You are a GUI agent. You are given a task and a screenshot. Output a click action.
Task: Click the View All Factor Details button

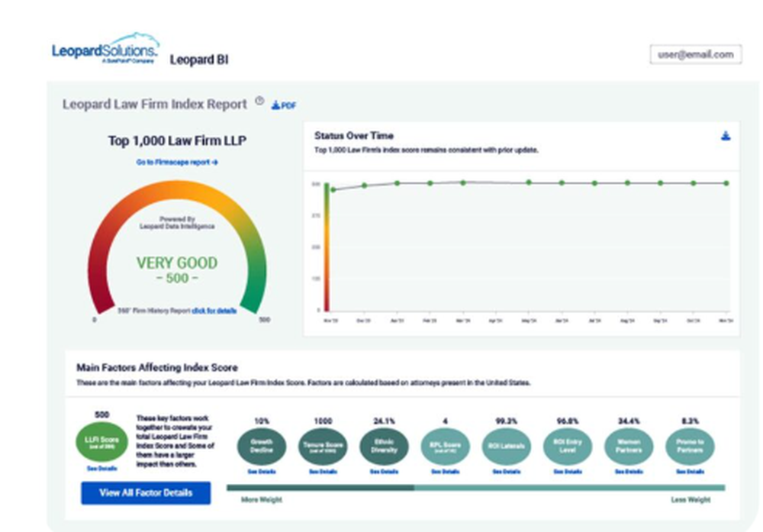tap(146, 492)
